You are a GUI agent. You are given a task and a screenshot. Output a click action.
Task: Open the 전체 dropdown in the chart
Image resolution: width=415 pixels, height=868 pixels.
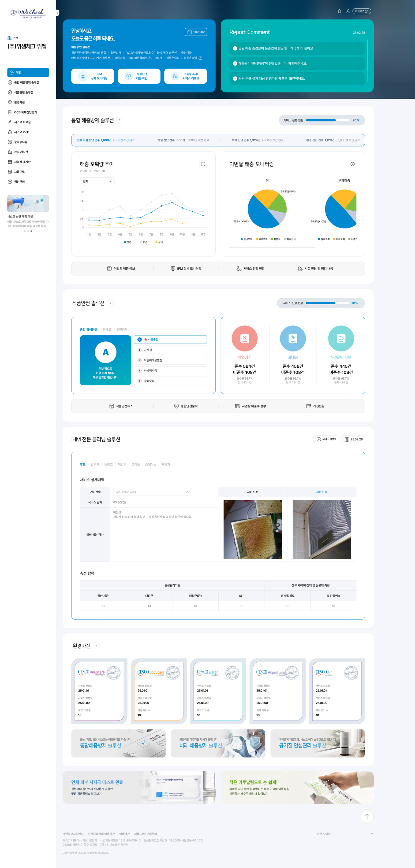97,181
